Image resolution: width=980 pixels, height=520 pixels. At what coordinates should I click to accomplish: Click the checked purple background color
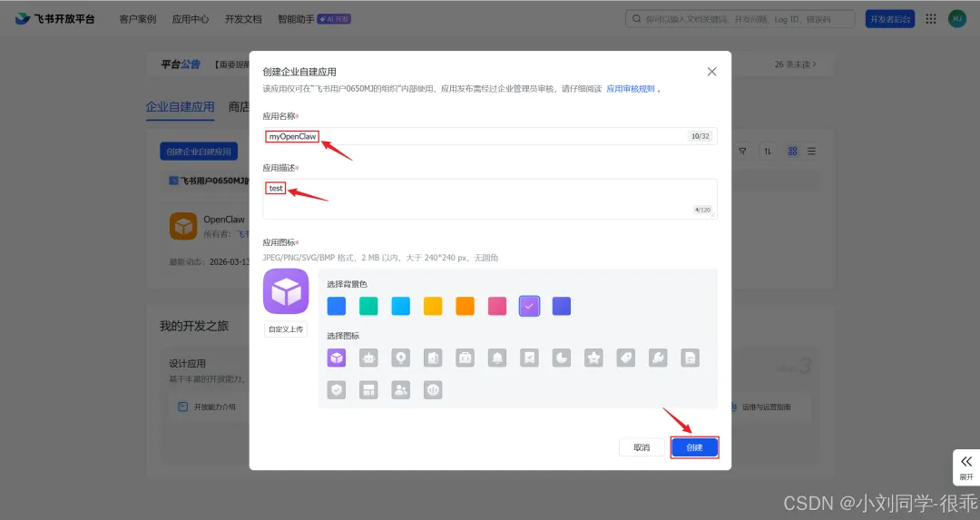[529, 306]
